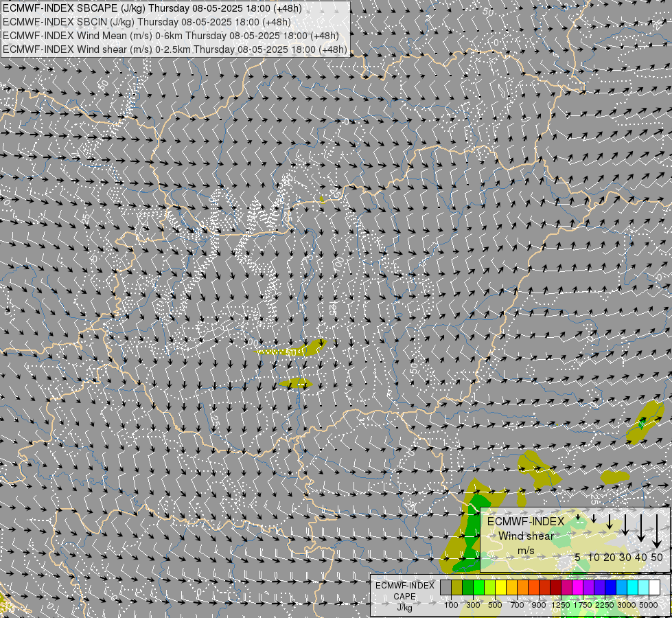Click the 20 value in wind shear legend
The height and width of the screenshot is (618, 672).
pos(610,557)
